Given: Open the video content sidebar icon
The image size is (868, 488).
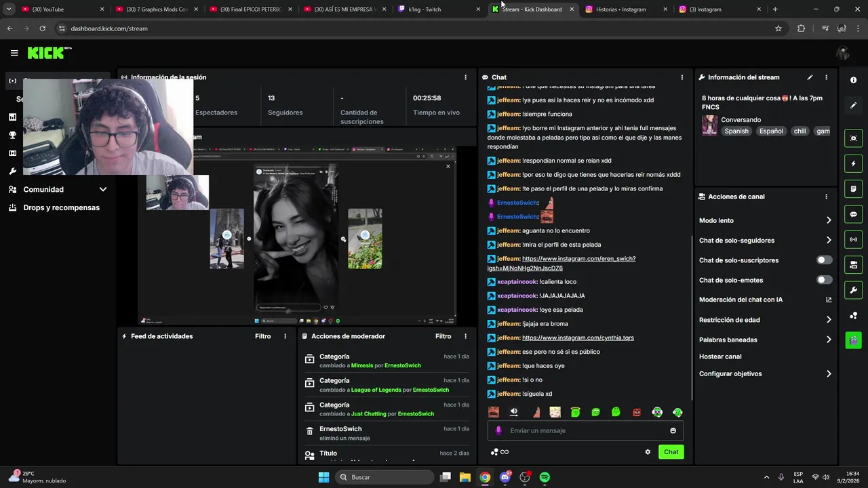Looking at the screenshot, I should (12, 153).
